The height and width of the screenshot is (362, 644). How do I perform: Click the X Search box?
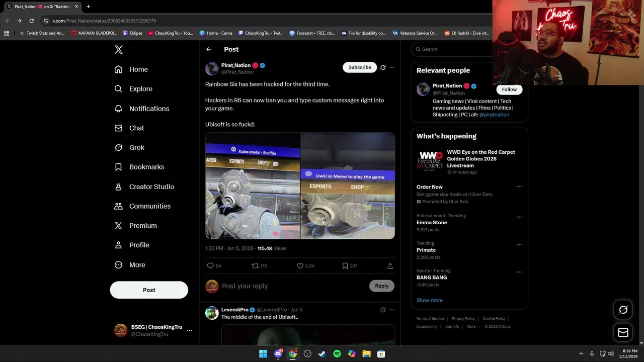(x=453, y=49)
